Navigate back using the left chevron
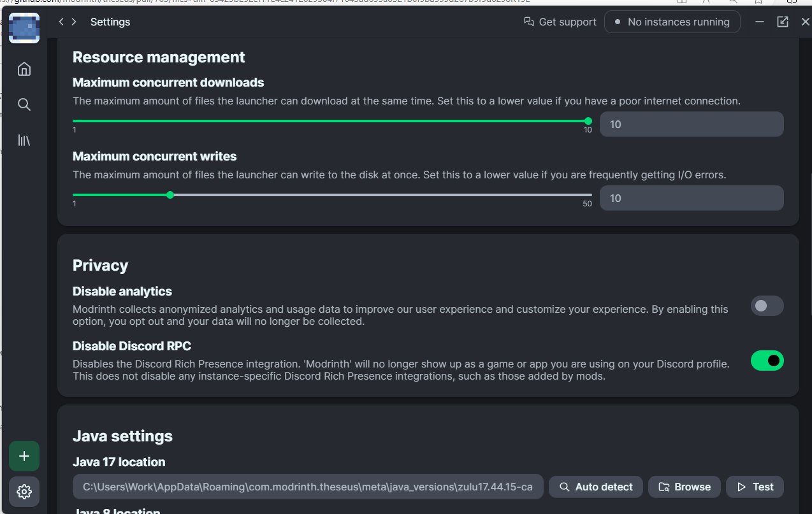 (61, 21)
